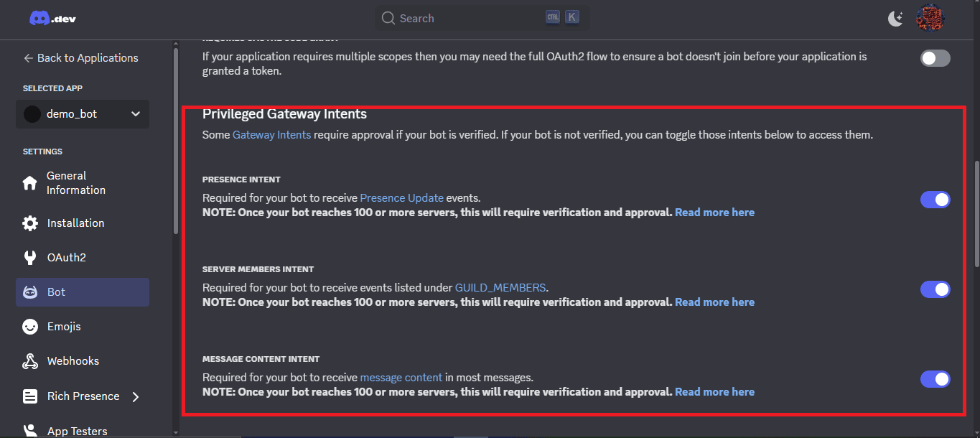This screenshot has width=980, height=438.
Task: Expand the Rich Presence submenu chevron
Action: (x=136, y=396)
